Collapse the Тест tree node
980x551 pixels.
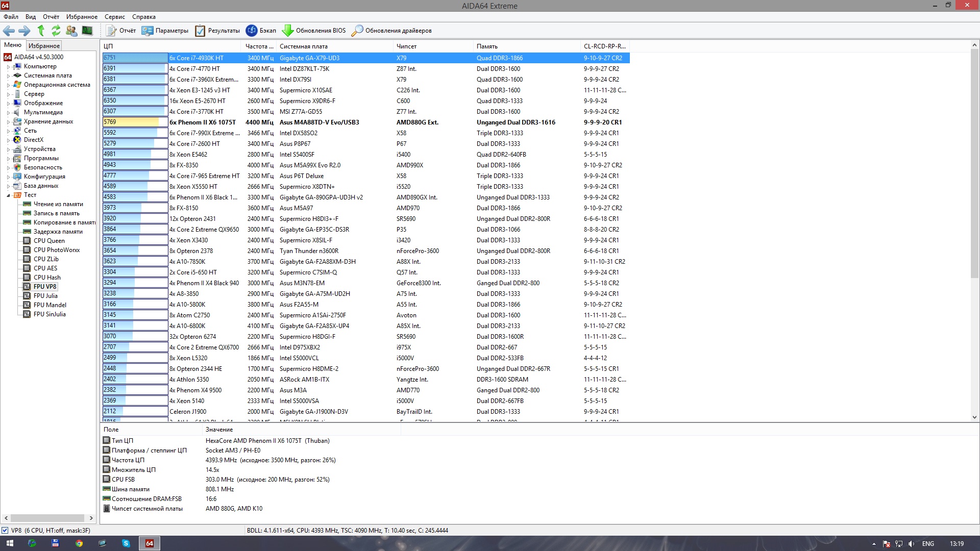click(x=8, y=195)
